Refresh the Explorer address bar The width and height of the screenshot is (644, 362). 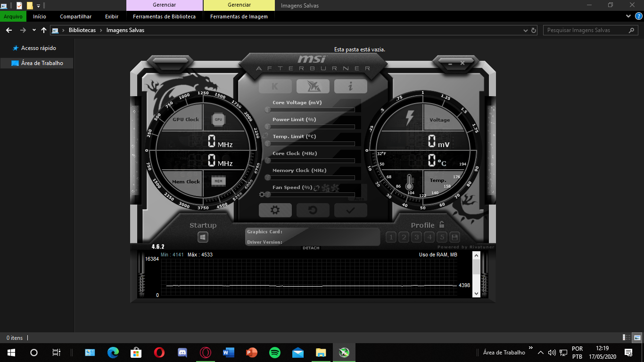[x=534, y=30]
